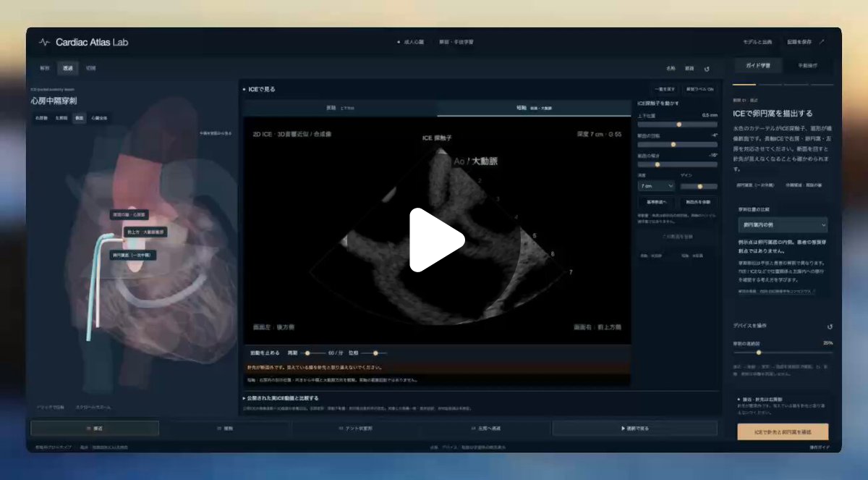Select the 心臓全体 view button

pos(98,118)
